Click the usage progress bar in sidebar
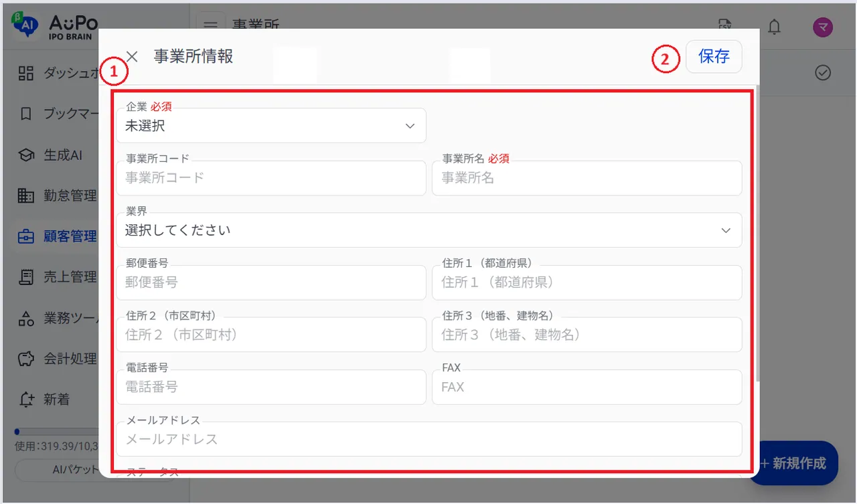The height and width of the screenshot is (504, 857). pyautogui.click(x=57, y=432)
